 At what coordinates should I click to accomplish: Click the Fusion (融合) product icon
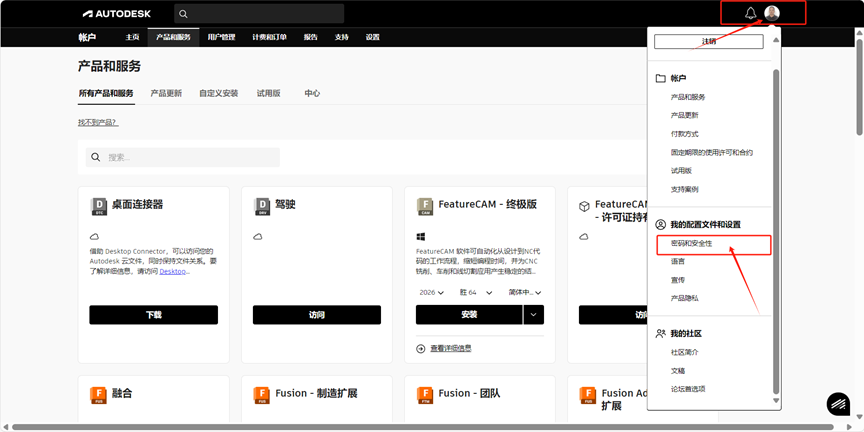(98, 395)
